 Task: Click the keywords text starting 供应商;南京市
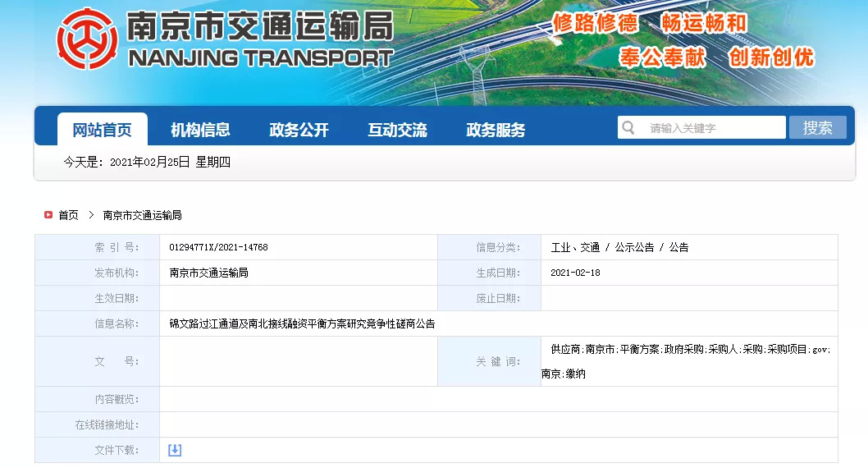[686, 361]
